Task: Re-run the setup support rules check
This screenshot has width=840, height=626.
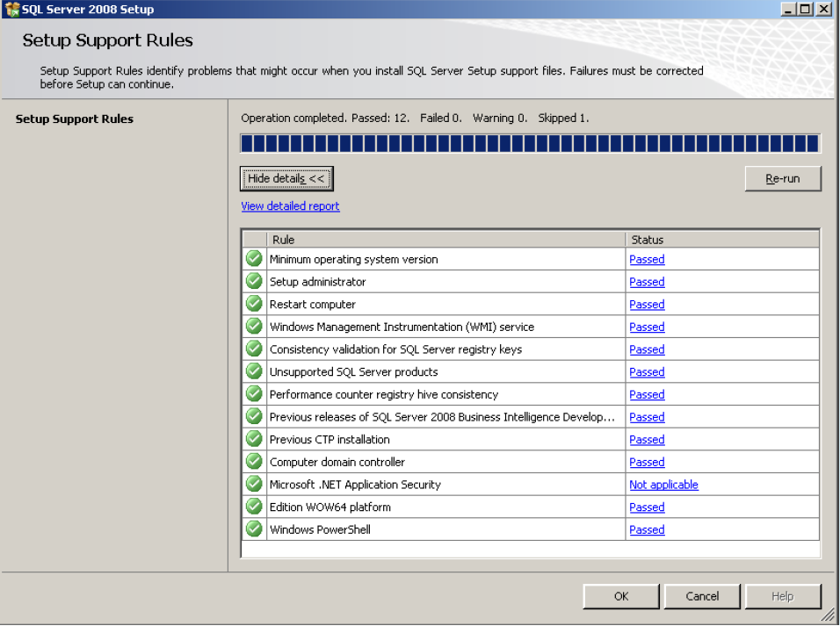Action: [782, 178]
